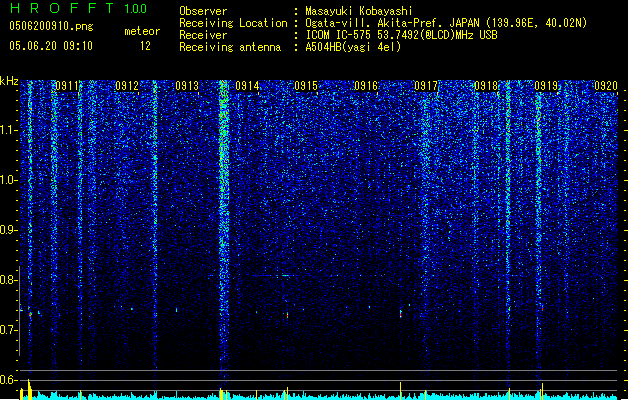The height and width of the screenshot is (400, 629).
Task: Select observer name Masayuki Kobayashi
Action: point(359,11)
